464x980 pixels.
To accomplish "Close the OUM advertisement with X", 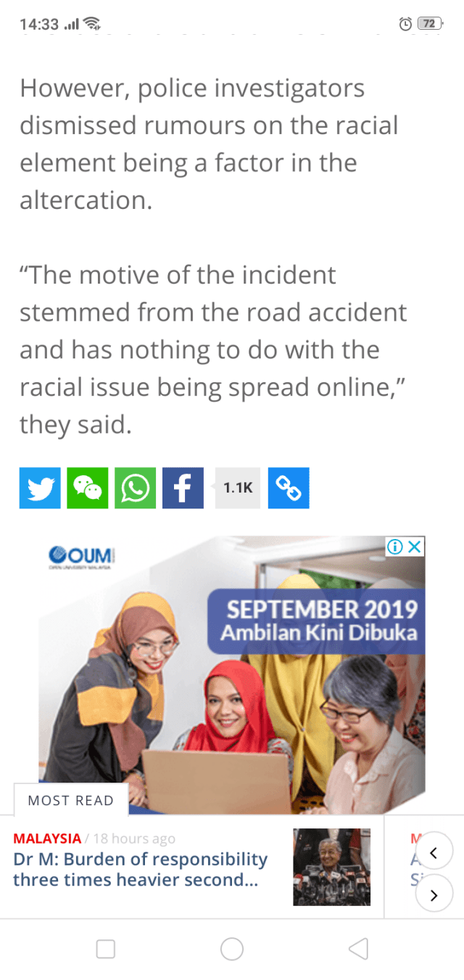I will (x=415, y=547).
